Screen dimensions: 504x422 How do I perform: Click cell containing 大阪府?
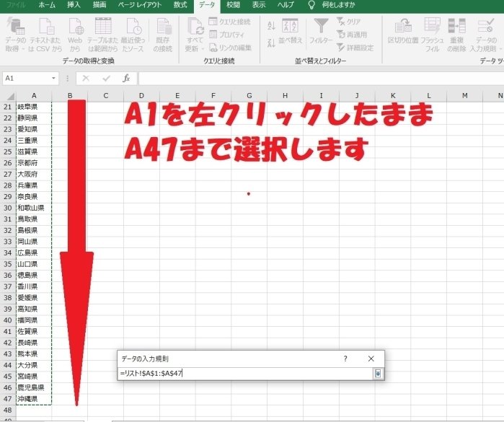pyautogui.click(x=34, y=174)
